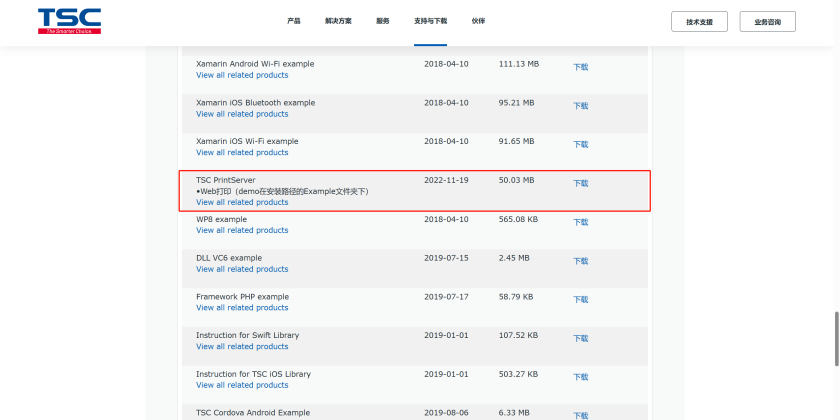Click the 503.27 KB size text
840x420 pixels.
[x=519, y=374]
